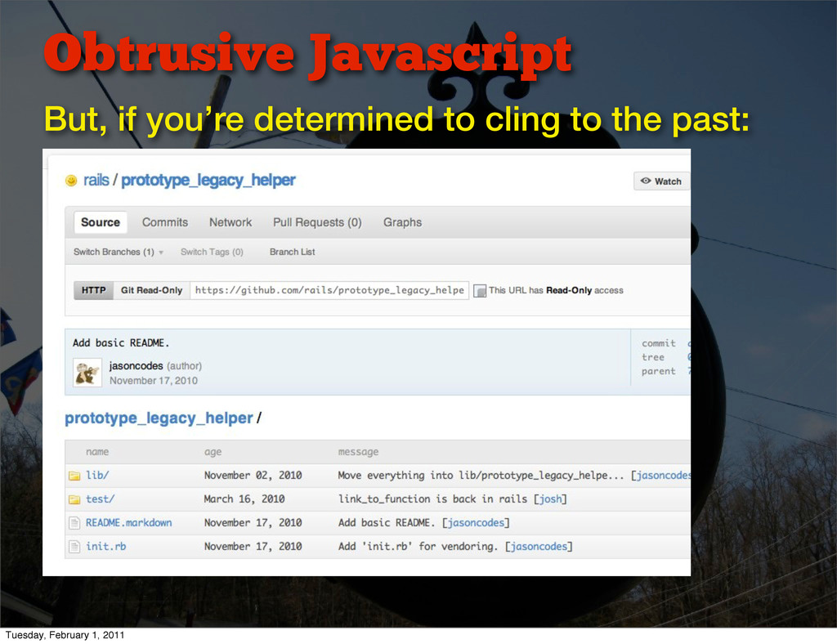Click the 'parent' label in the commit box

pyautogui.click(x=659, y=371)
